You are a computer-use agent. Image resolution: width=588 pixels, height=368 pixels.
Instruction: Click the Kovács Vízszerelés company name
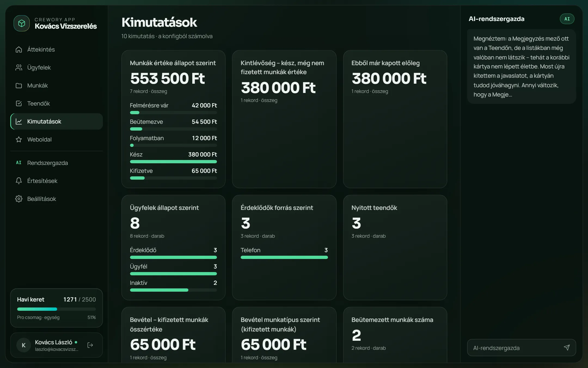tap(66, 26)
